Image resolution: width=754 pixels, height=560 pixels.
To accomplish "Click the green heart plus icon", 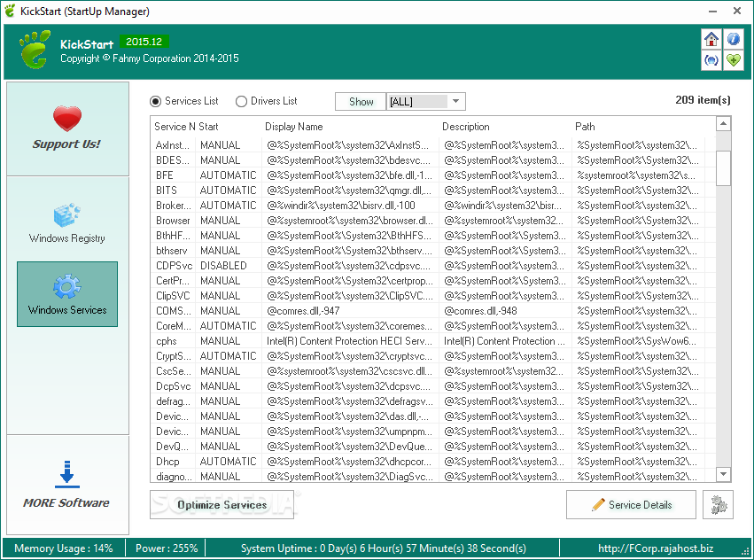I will point(734,60).
